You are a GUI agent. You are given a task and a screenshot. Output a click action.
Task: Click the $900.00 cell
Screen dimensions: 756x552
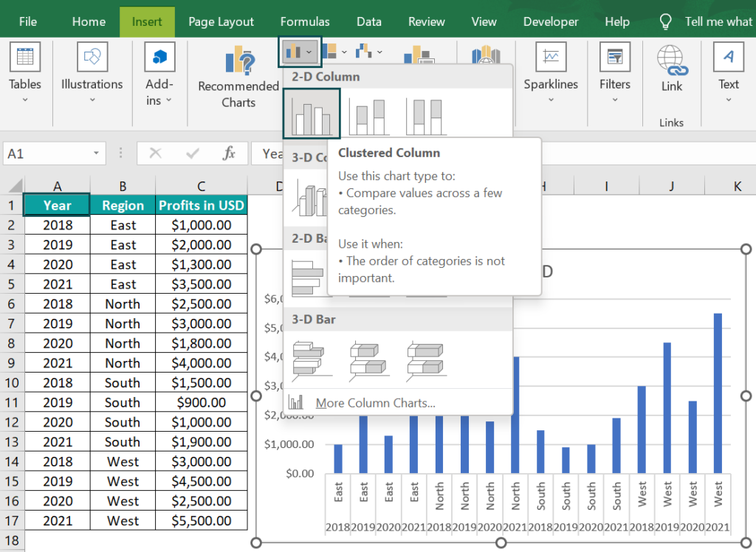point(201,402)
